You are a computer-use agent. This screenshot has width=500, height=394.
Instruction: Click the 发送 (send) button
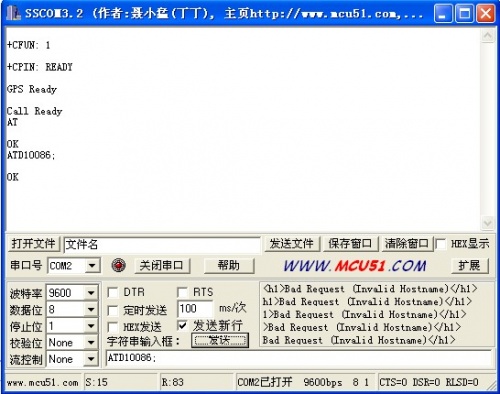point(220,341)
